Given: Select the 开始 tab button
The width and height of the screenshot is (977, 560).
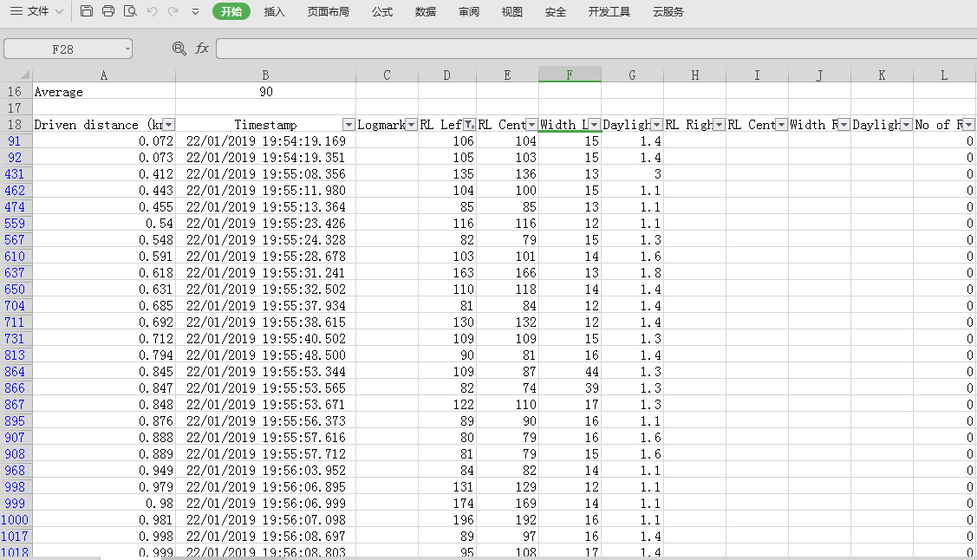Looking at the screenshot, I should pyautogui.click(x=231, y=11).
